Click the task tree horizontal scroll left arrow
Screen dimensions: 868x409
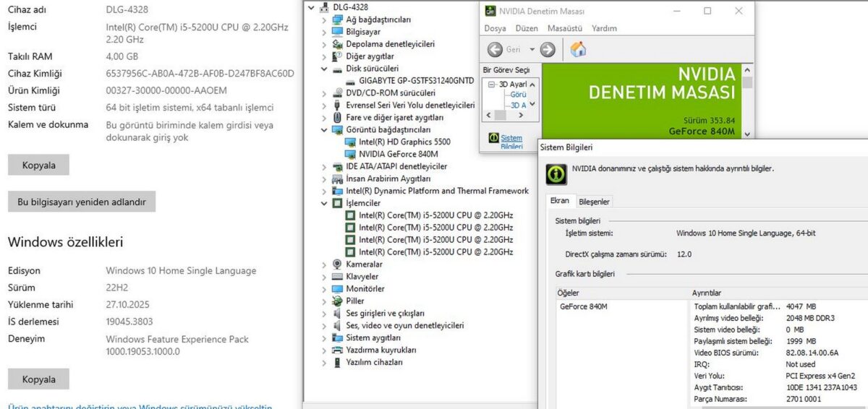pyautogui.click(x=488, y=116)
